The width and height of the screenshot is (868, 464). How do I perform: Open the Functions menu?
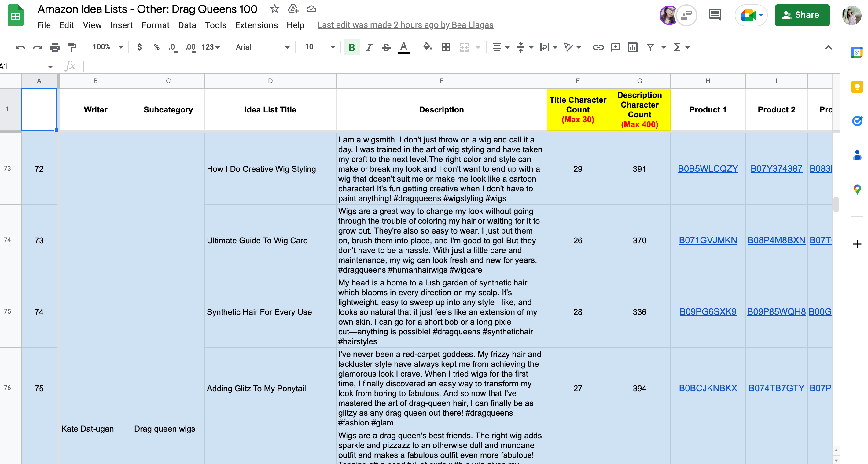[681, 47]
